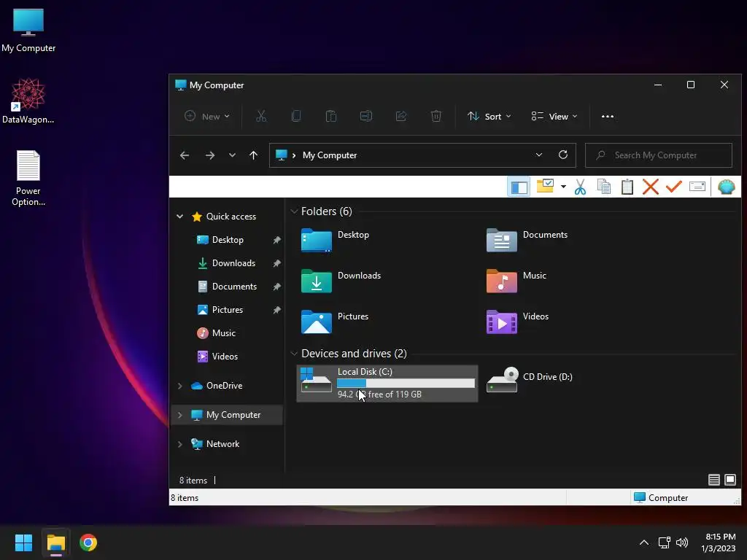Expand the OneDrive tree node
Screen dimensions: 747x560
179,386
